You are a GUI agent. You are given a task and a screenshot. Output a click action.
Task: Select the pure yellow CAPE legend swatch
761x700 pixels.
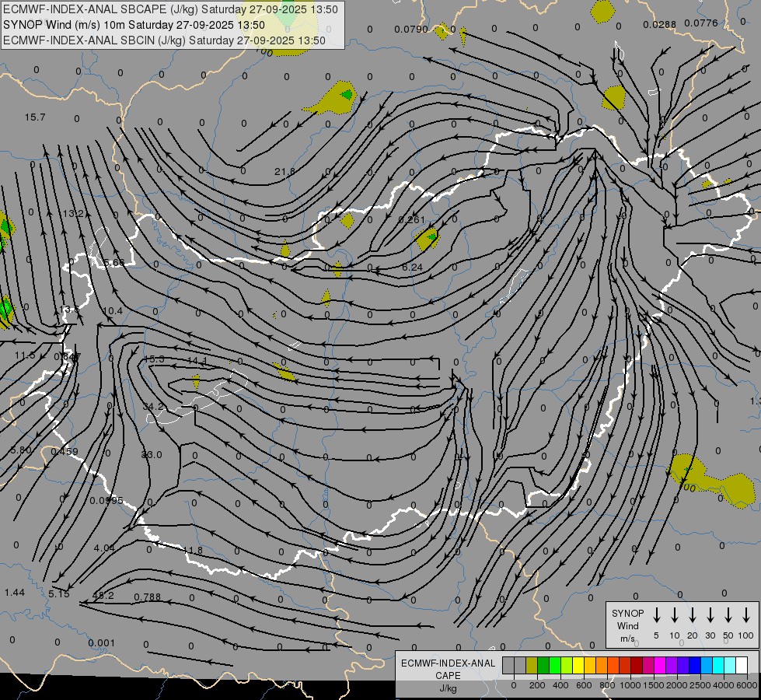578,666
